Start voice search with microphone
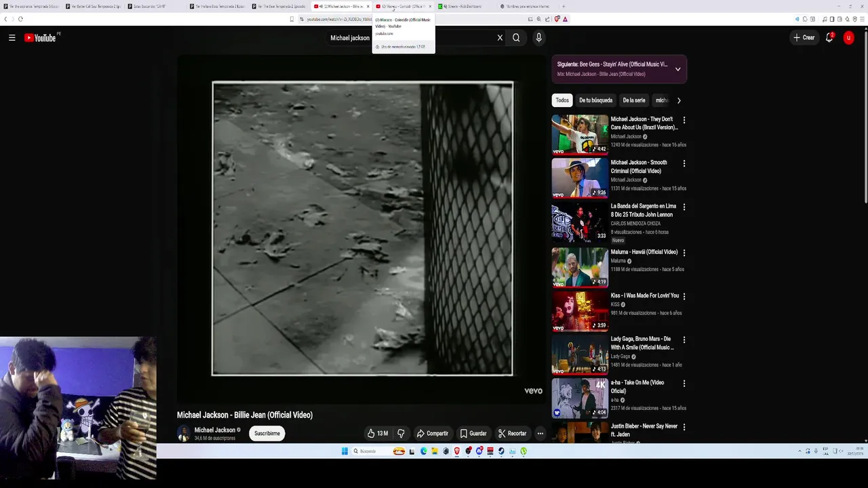Viewport: 868px width, 488px height. (538, 38)
